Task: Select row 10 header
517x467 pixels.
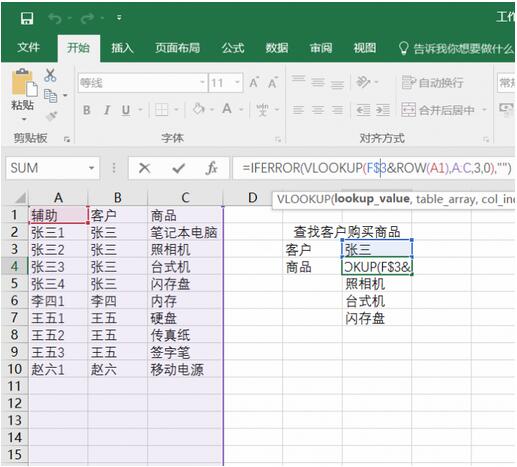Action: pyautogui.click(x=15, y=369)
